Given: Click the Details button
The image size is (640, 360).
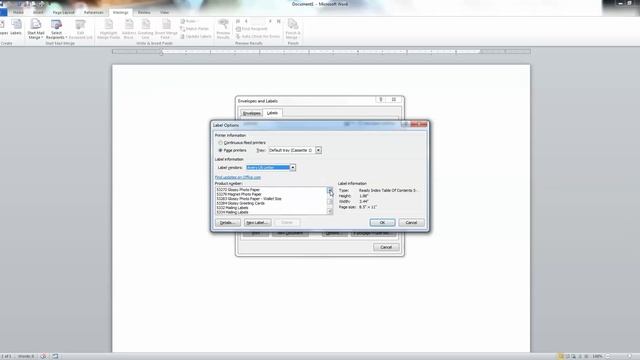Looking at the screenshot, I should (227, 223).
